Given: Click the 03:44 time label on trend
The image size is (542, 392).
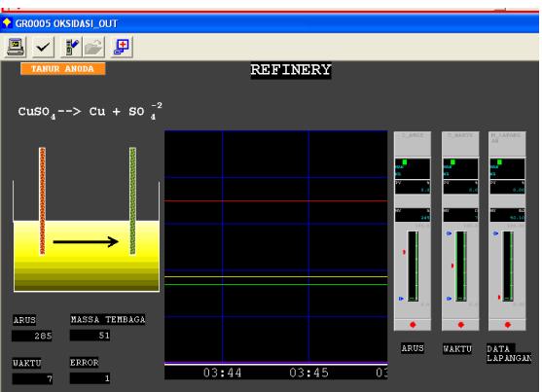Looking at the screenshot, I should [222, 373].
